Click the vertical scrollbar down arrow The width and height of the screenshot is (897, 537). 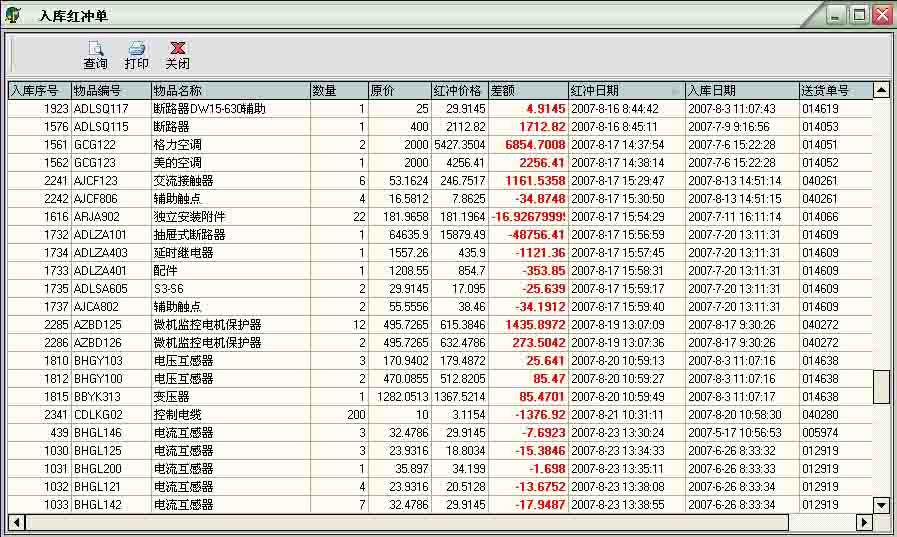pos(881,505)
